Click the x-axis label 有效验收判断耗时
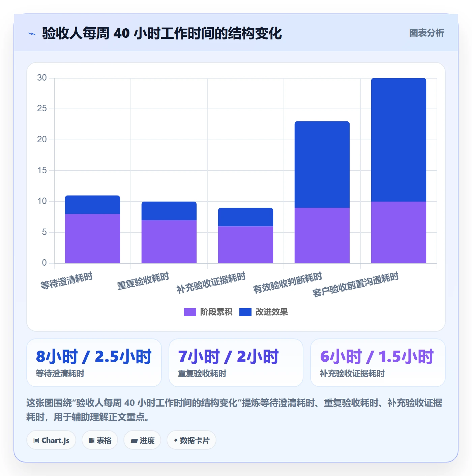This screenshot has width=472, height=476. tap(288, 282)
